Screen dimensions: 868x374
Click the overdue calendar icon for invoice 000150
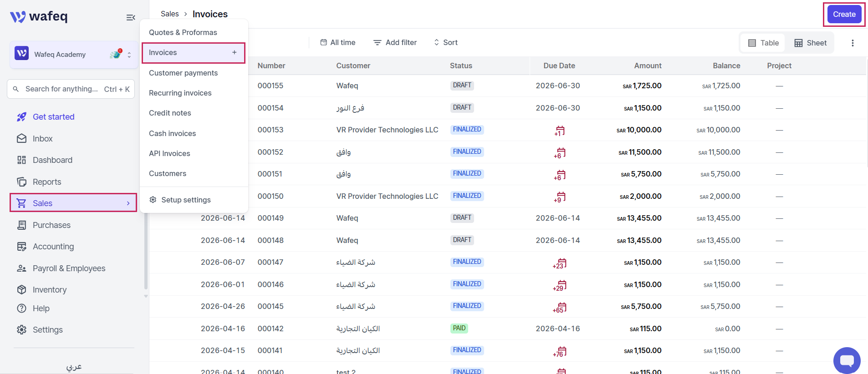560,197
